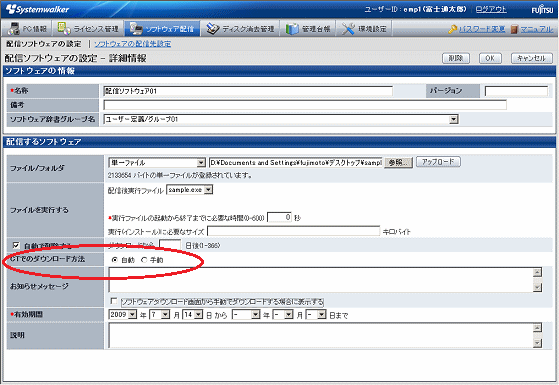The image size is (559, 385).
Task: Open ディスク消去管理 eraser icon
Action: 213,29
